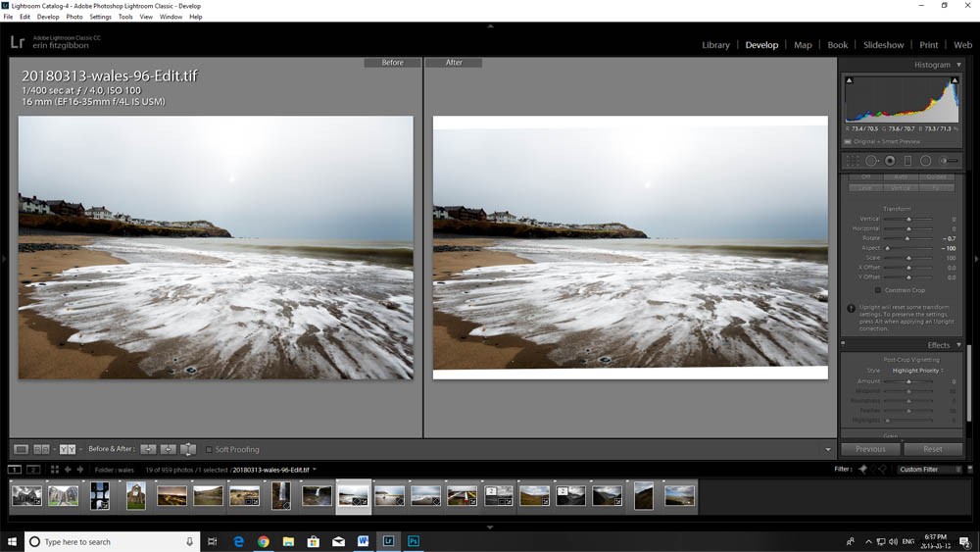Toggle the shadow clipping triangle in Histogram
This screenshot has width=980, height=552.
(849, 80)
